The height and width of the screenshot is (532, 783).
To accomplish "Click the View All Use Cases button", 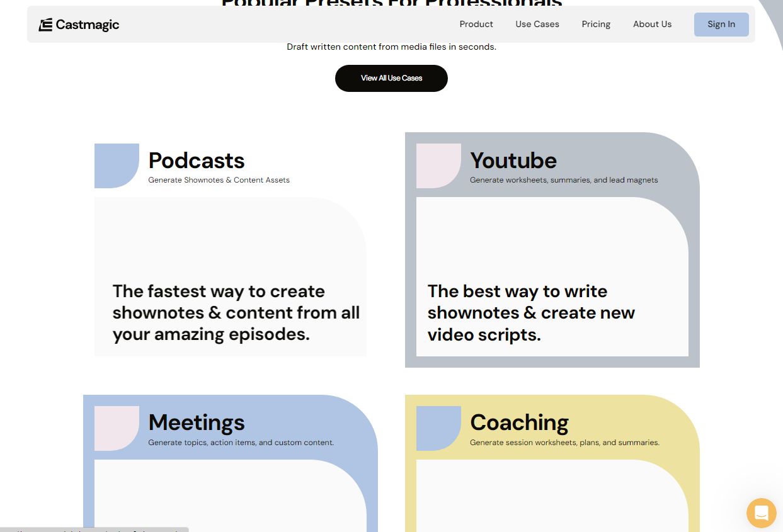I will [x=391, y=78].
